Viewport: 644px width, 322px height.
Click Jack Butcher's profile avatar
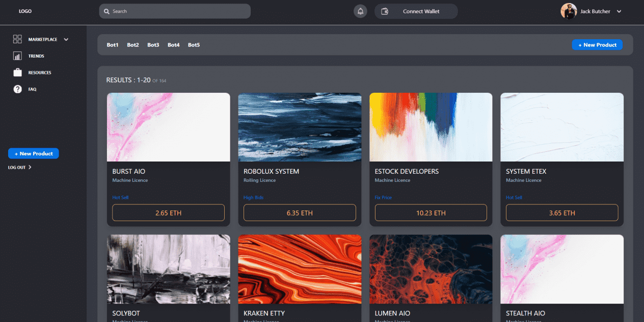tap(569, 11)
